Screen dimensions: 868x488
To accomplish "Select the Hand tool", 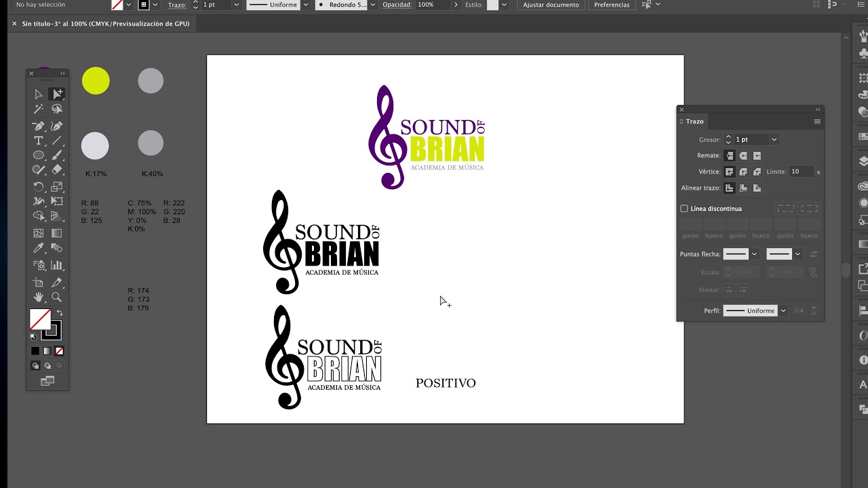I will point(39,298).
